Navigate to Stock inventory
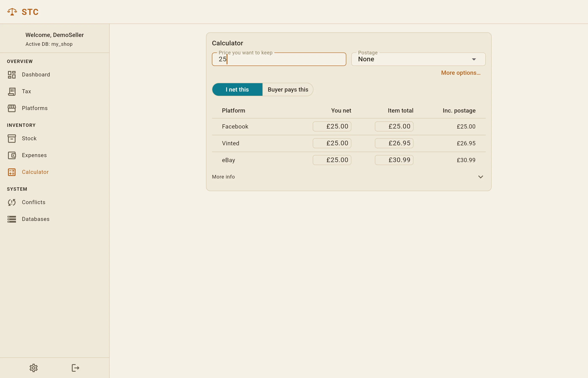Image resolution: width=588 pixels, height=378 pixels. 54,138
